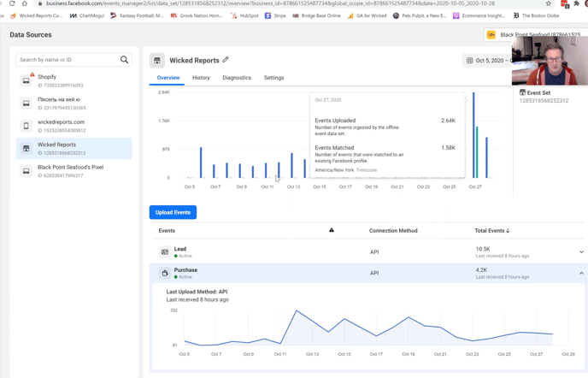
Task: Select Black Point Seafood's Pixel data source
Action: pyautogui.click(x=73, y=171)
